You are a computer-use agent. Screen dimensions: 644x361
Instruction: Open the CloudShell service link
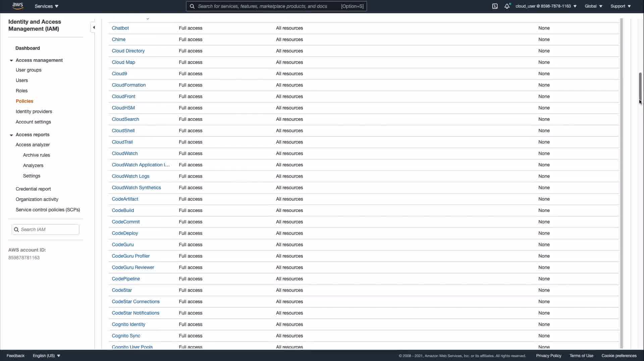pyautogui.click(x=123, y=131)
